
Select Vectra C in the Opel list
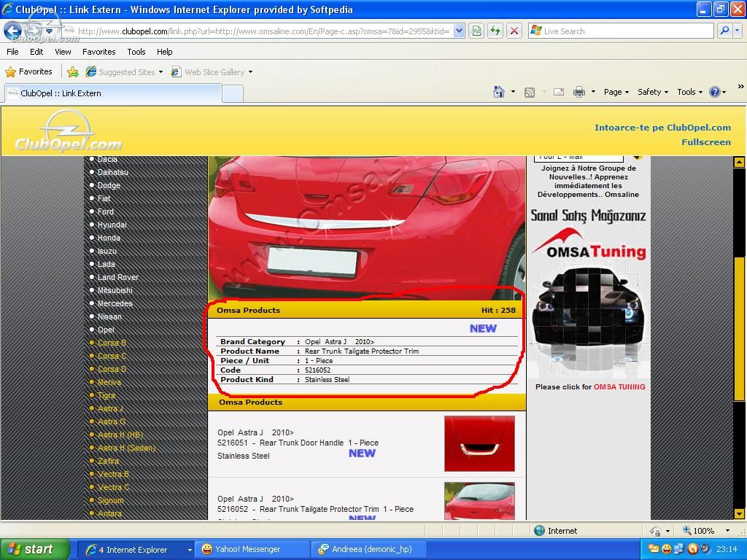(x=113, y=487)
